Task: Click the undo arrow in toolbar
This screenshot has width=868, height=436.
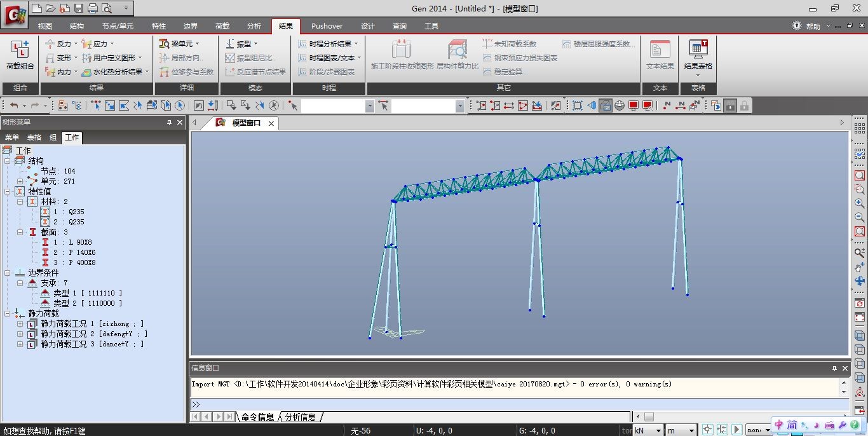Action: 14,106
